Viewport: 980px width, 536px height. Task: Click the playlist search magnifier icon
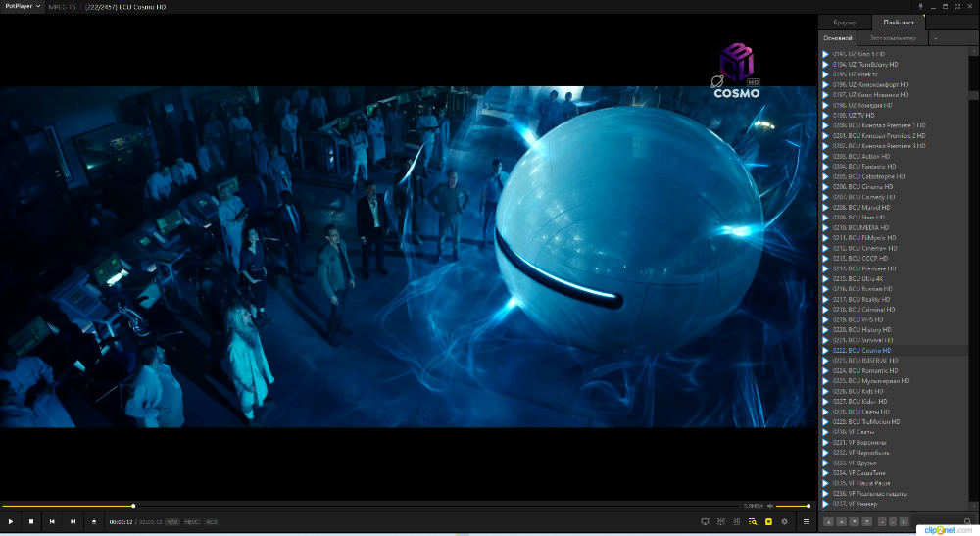967,521
